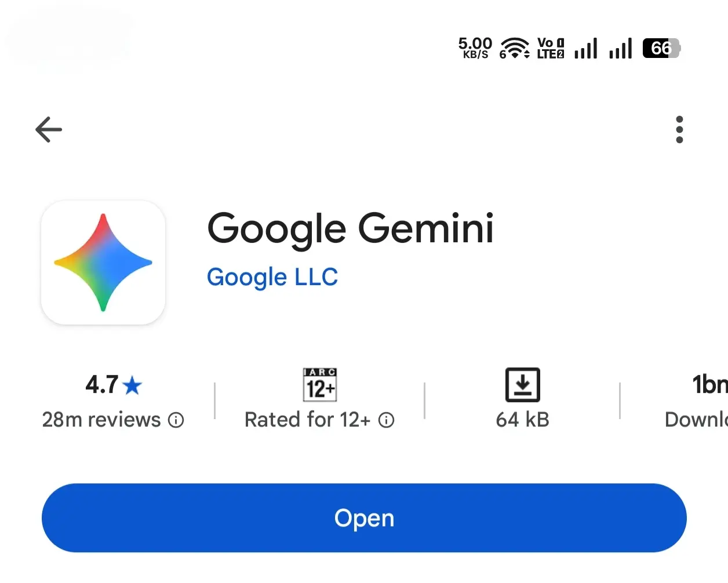Tap the 64 kB size label
This screenshot has height=583, width=728.
[523, 420]
